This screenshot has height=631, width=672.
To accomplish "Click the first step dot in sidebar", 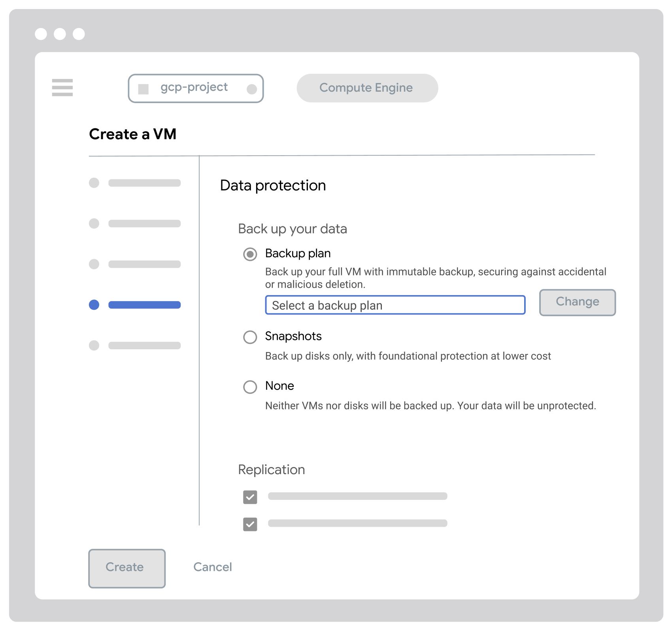I will (94, 183).
